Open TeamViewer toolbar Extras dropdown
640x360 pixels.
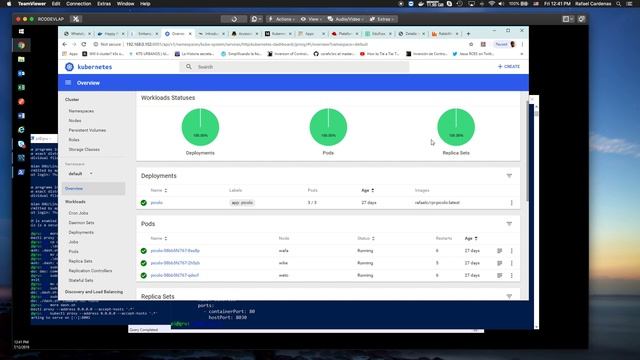(382, 19)
